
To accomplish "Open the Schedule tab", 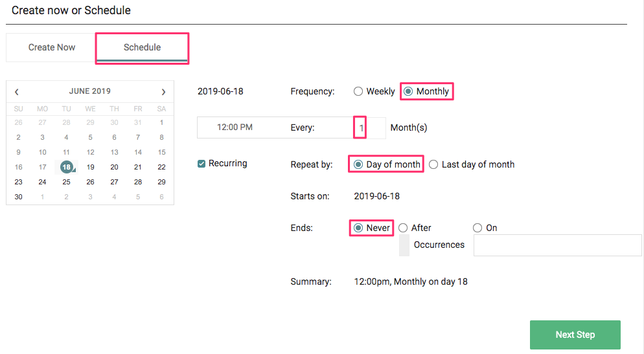I will 142,47.
